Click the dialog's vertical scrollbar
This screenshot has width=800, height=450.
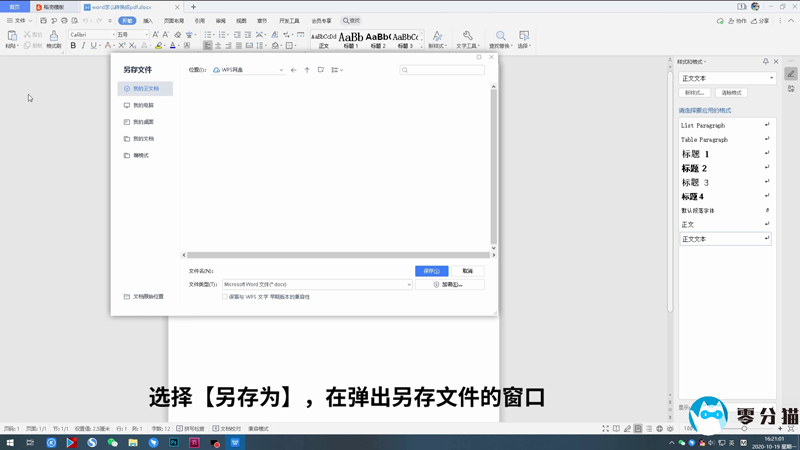point(493,166)
